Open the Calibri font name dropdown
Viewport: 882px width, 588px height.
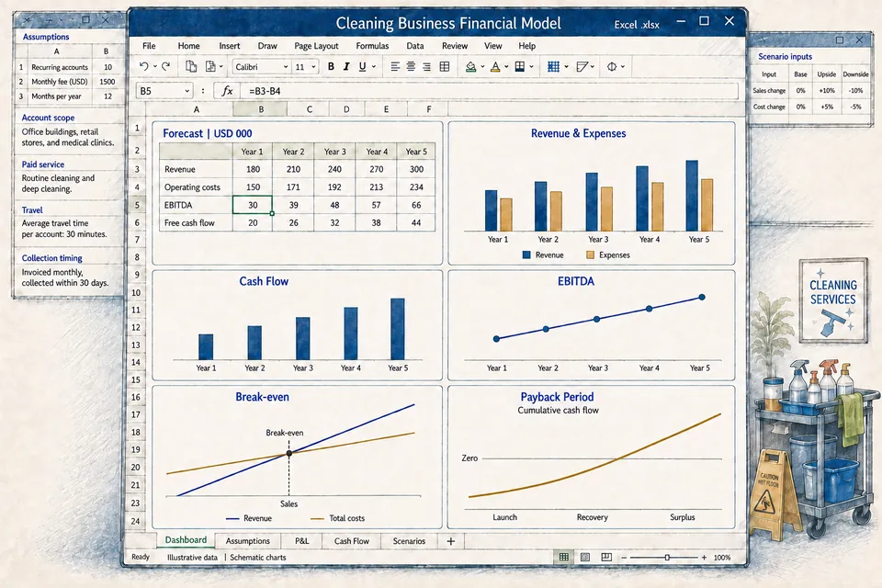(x=286, y=67)
